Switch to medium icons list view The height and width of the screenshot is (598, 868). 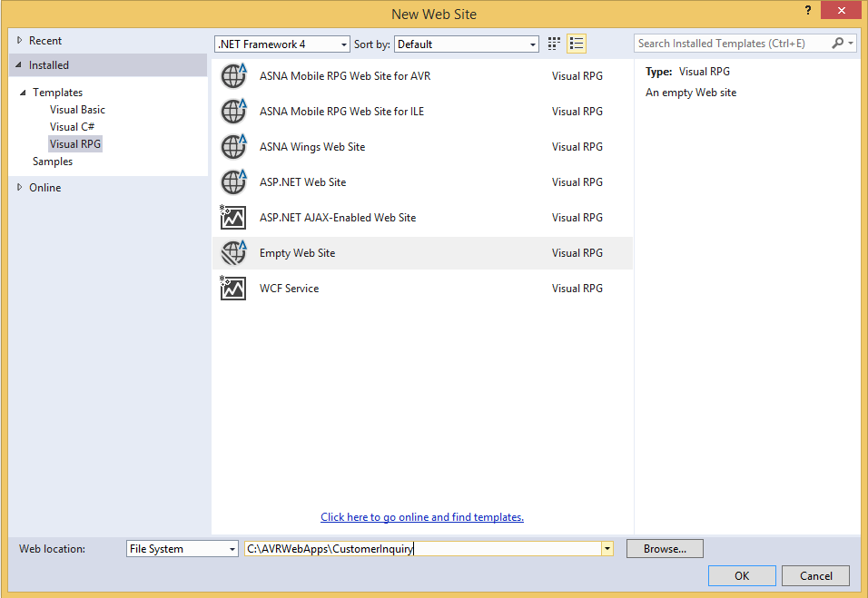577,44
